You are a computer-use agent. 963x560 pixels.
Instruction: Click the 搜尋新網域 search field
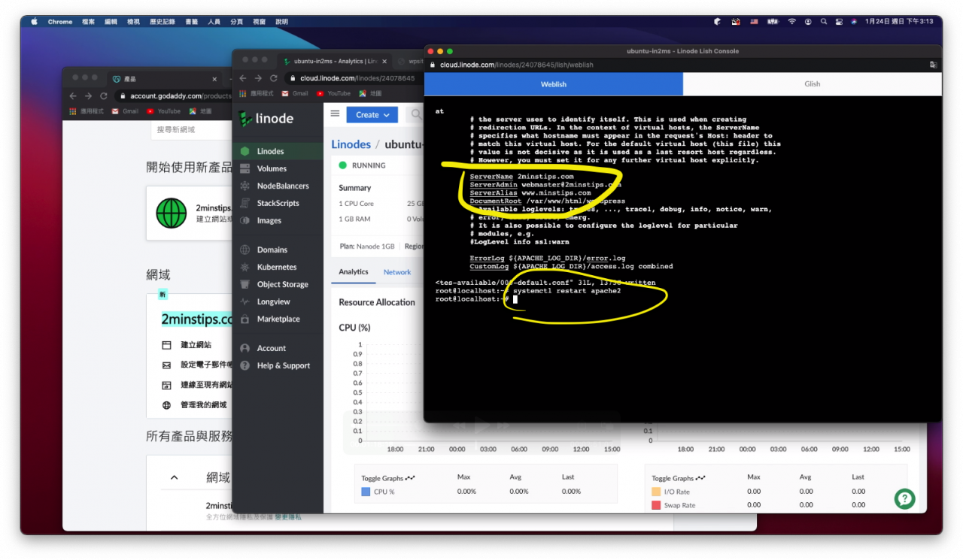(192, 130)
